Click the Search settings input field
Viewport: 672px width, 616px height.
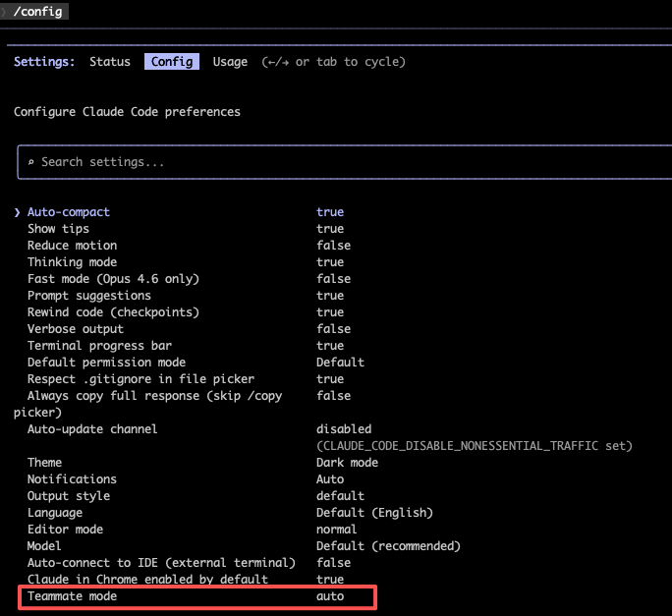[345, 162]
